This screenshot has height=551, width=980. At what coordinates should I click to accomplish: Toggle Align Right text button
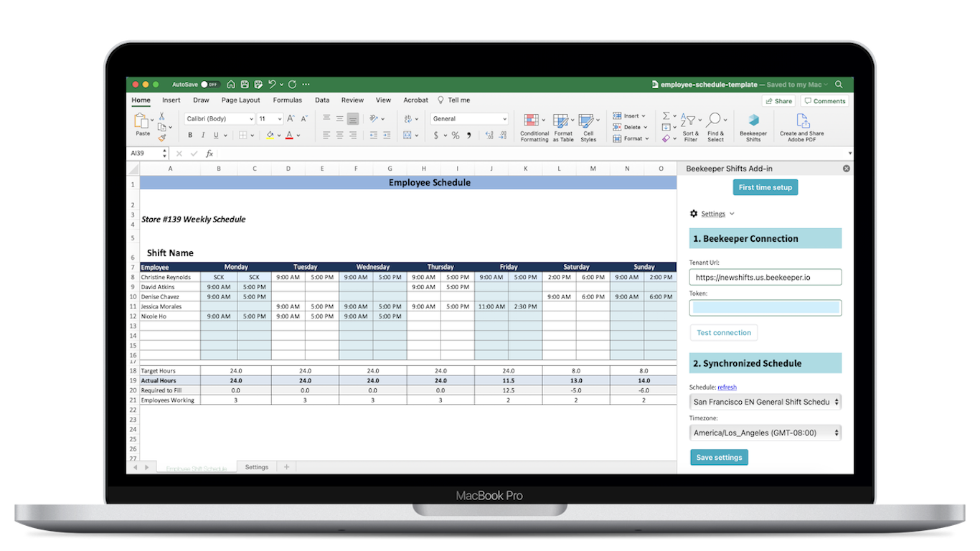[x=352, y=135]
